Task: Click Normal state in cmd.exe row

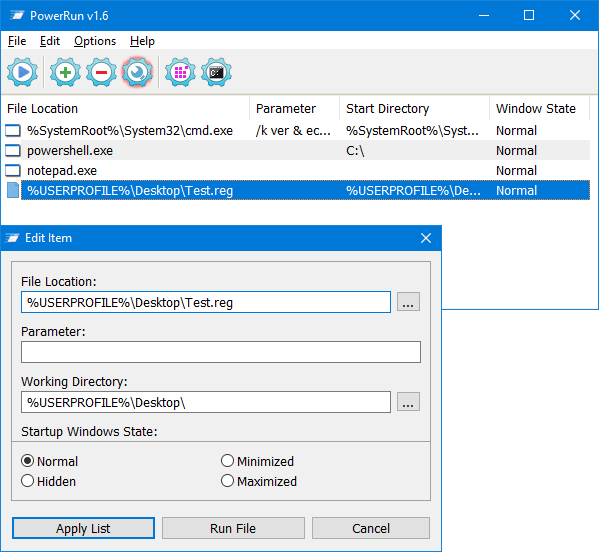Action: [x=516, y=131]
